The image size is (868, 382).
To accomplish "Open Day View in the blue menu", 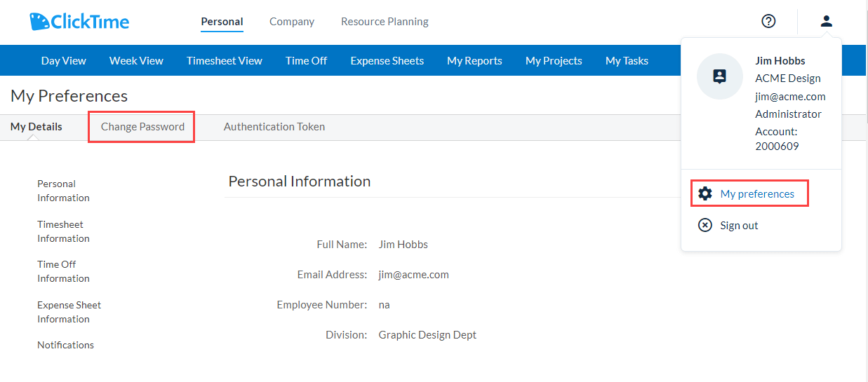I will 64,61.
